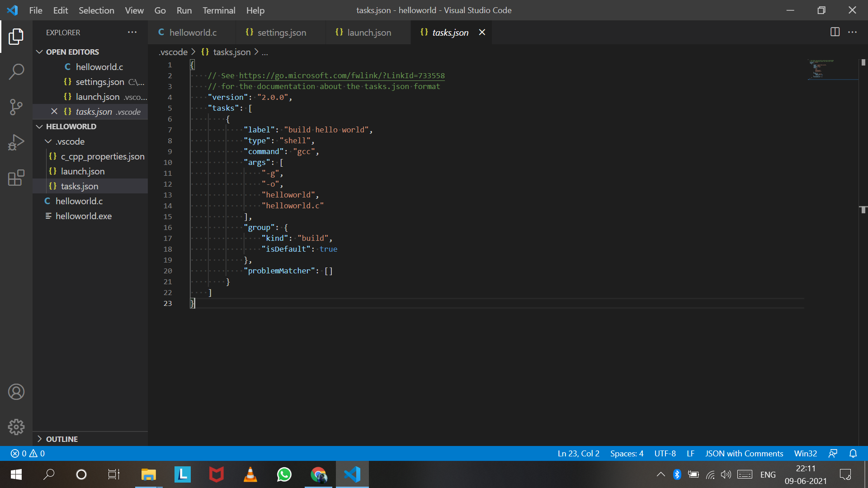Open the notifications bell
Screen dimensions: 868x488
854,453
